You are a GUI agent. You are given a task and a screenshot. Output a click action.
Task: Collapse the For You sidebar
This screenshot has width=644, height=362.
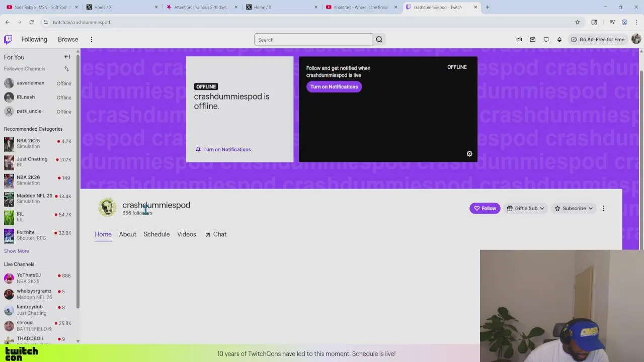point(67,57)
